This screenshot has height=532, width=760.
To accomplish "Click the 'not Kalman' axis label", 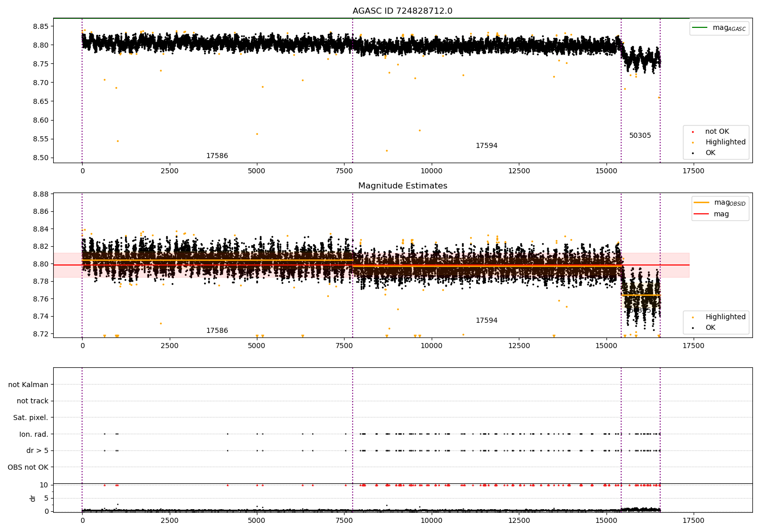I will [28, 385].
